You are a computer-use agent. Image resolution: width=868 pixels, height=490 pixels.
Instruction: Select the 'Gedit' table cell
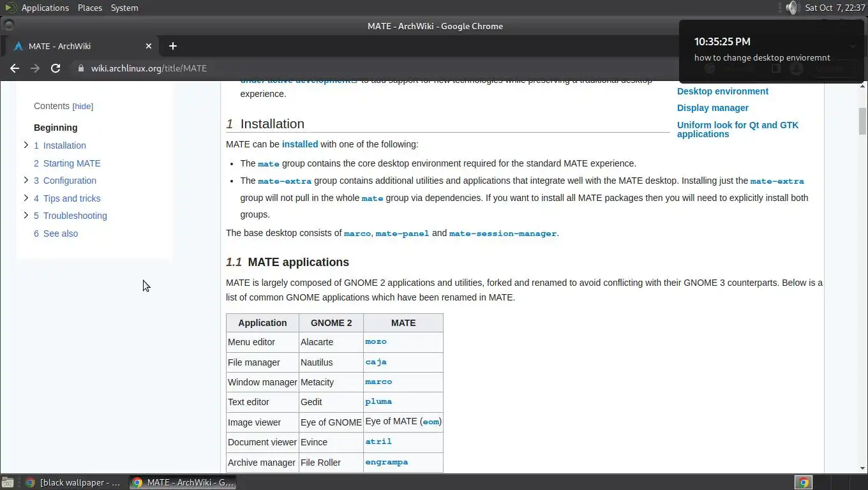(331, 402)
